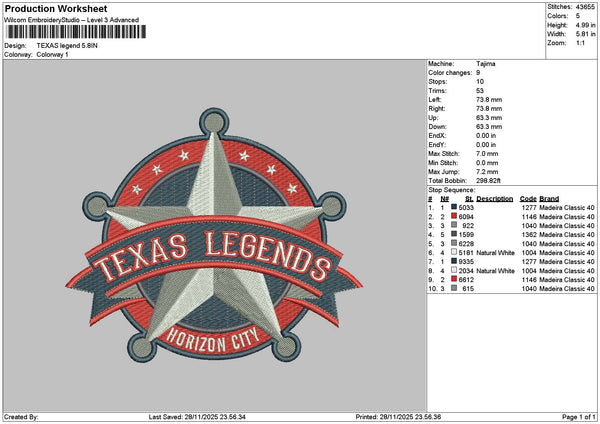
Task: Click thread code 1362 in row 4
Action: (x=529, y=235)
